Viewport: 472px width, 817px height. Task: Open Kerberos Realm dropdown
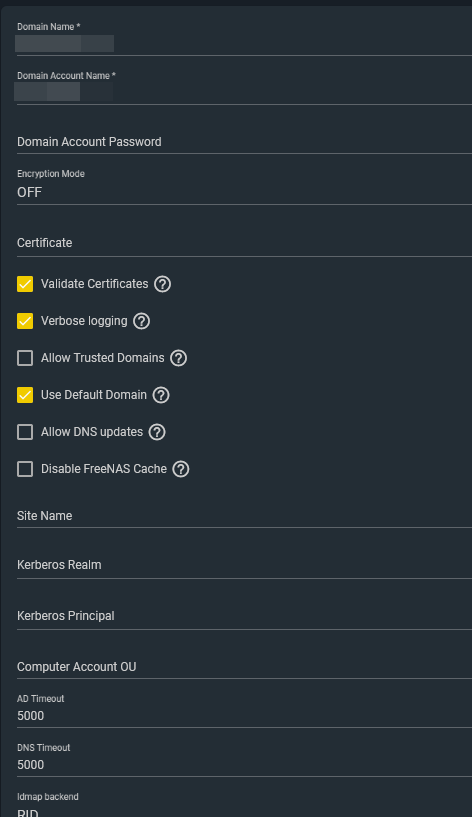pos(244,565)
